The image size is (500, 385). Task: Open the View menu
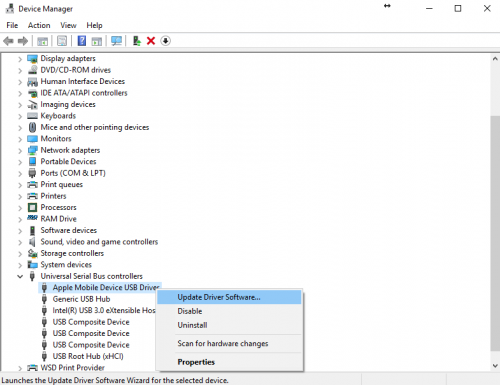68,25
